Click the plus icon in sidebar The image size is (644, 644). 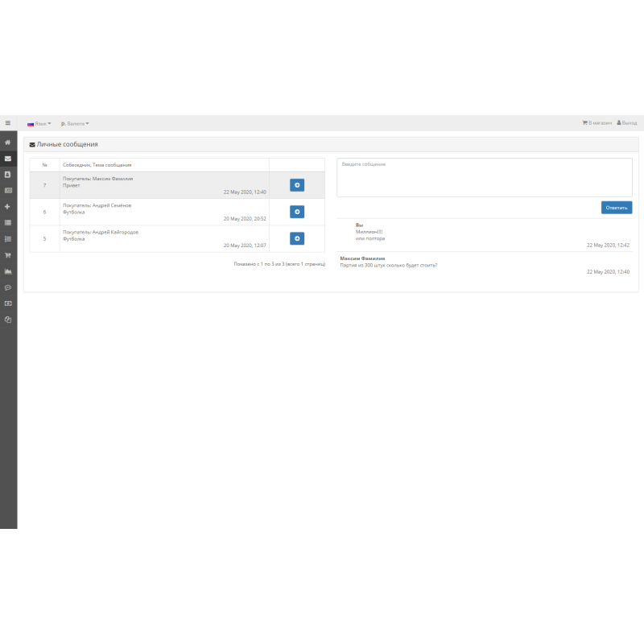(8, 206)
